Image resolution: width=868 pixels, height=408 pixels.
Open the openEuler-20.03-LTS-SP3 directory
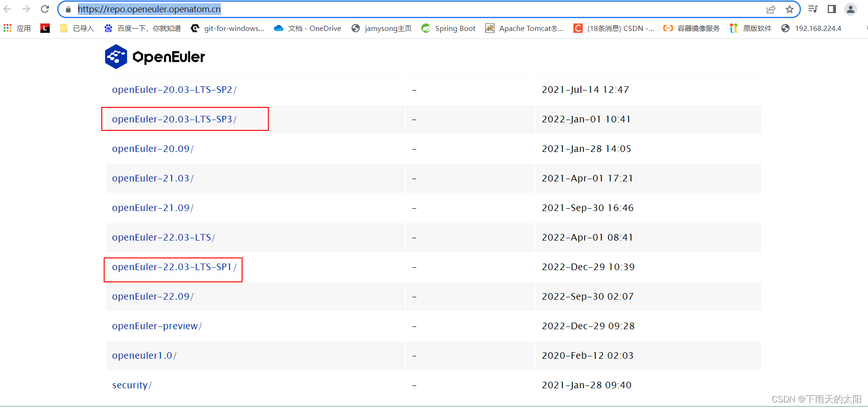coord(174,119)
